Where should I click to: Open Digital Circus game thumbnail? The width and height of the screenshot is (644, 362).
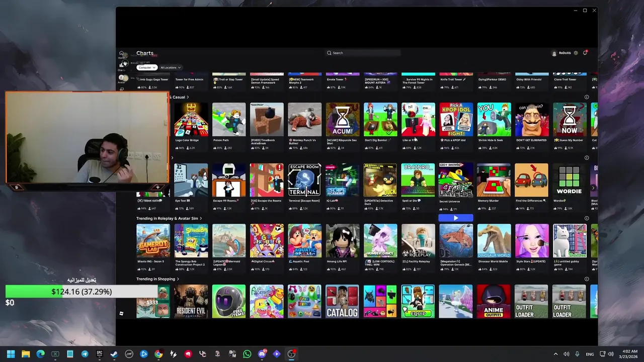[267, 241]
